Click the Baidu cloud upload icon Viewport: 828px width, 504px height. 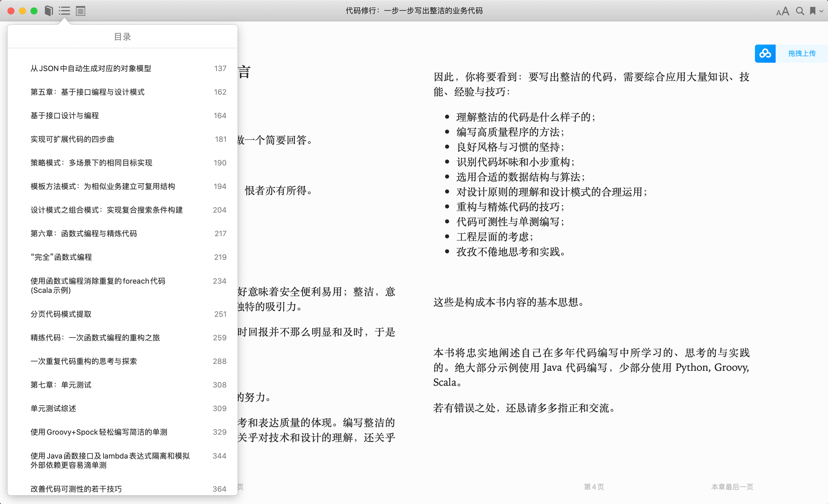click(x=765, y=54)
